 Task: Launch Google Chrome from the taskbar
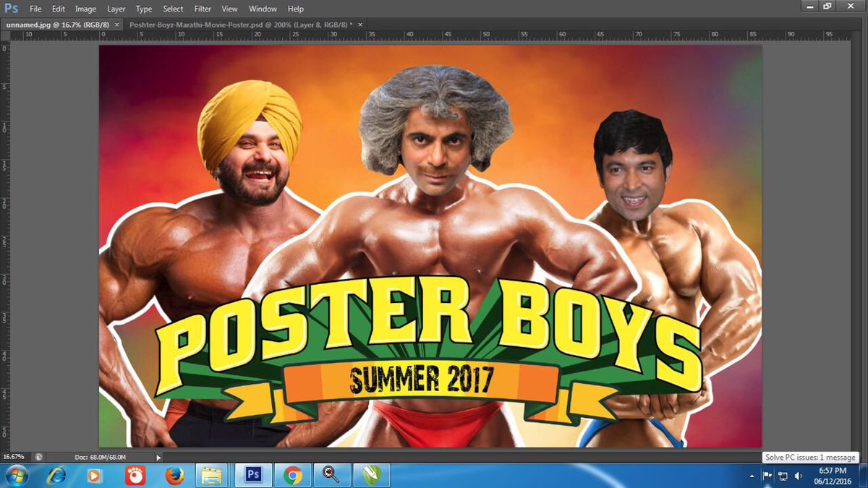click(x=292, y=475)
